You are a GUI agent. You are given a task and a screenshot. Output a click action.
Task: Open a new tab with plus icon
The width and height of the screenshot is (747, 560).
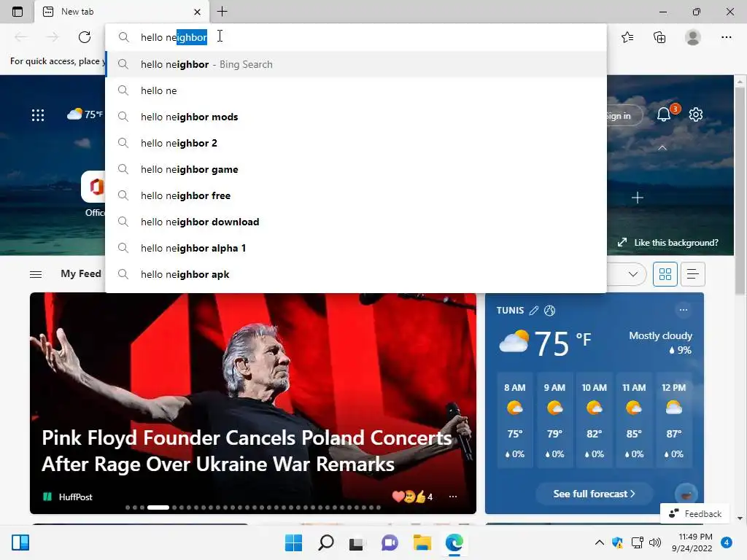point(222,12)
